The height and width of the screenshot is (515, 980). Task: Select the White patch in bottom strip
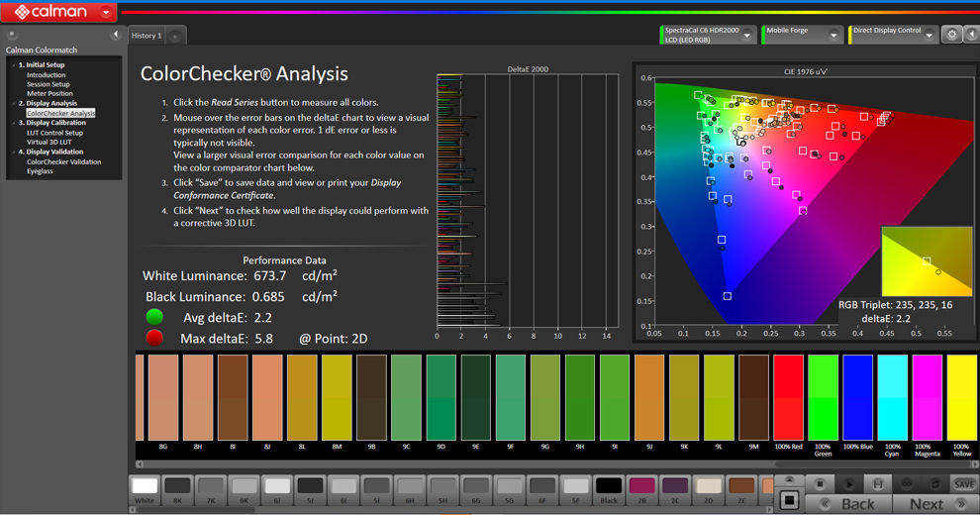145,489
